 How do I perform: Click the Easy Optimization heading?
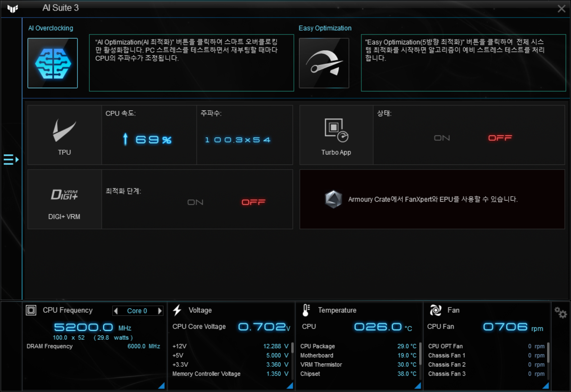click(325, 28)
